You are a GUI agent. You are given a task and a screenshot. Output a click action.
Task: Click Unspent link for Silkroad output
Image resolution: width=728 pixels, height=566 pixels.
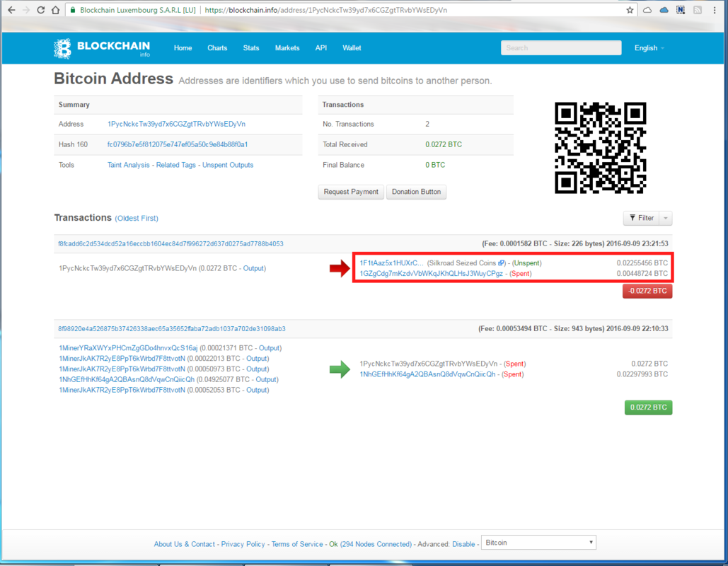point(526,262)
